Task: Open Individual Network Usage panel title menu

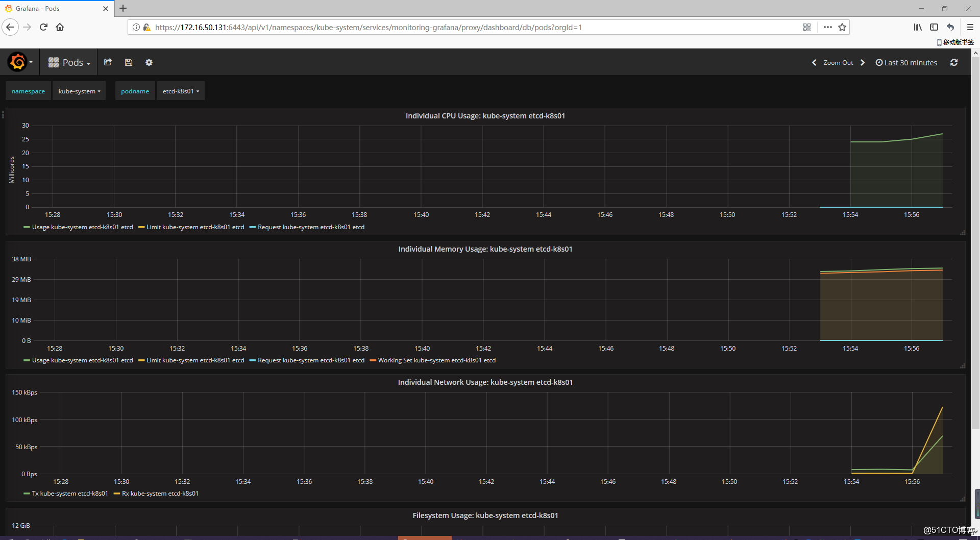Action: coord(485,382)
